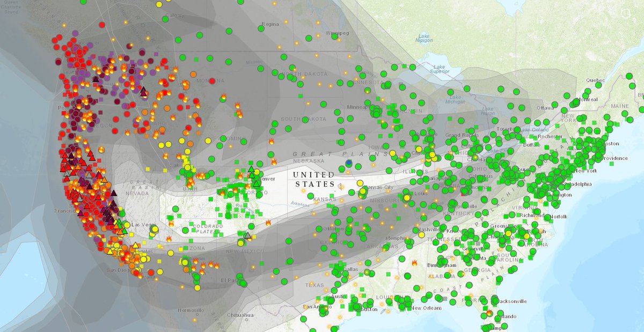Click the El Paso city label
Screen dimensions: 644x332
(x=229, y=280)
